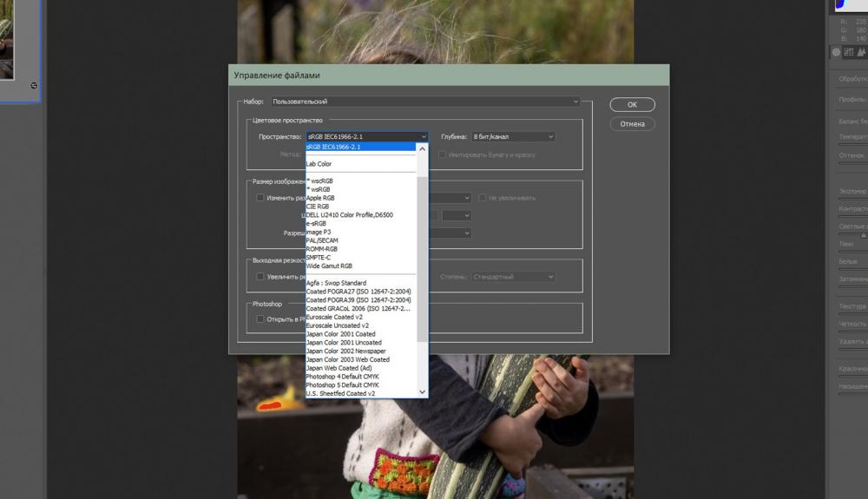
Task: Select 'PAL/SECAM' list entry
Action: point(360,240)
